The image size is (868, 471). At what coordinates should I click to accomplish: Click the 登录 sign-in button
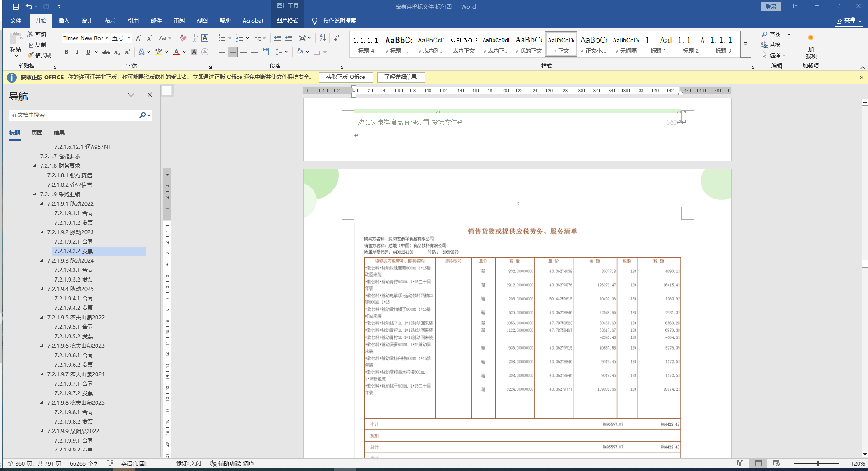771,6
